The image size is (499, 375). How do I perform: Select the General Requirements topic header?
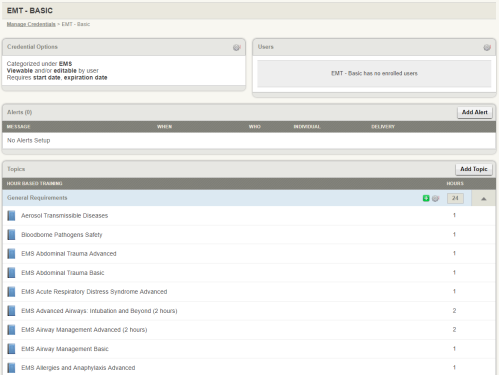[37, 198]
